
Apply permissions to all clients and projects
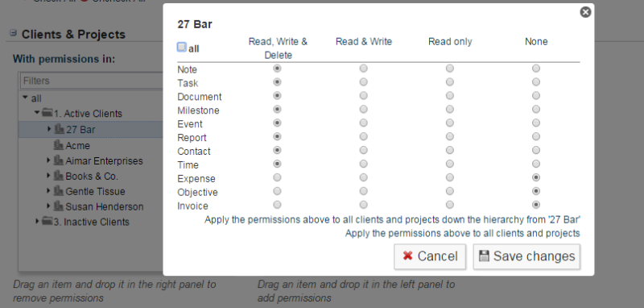462,234
